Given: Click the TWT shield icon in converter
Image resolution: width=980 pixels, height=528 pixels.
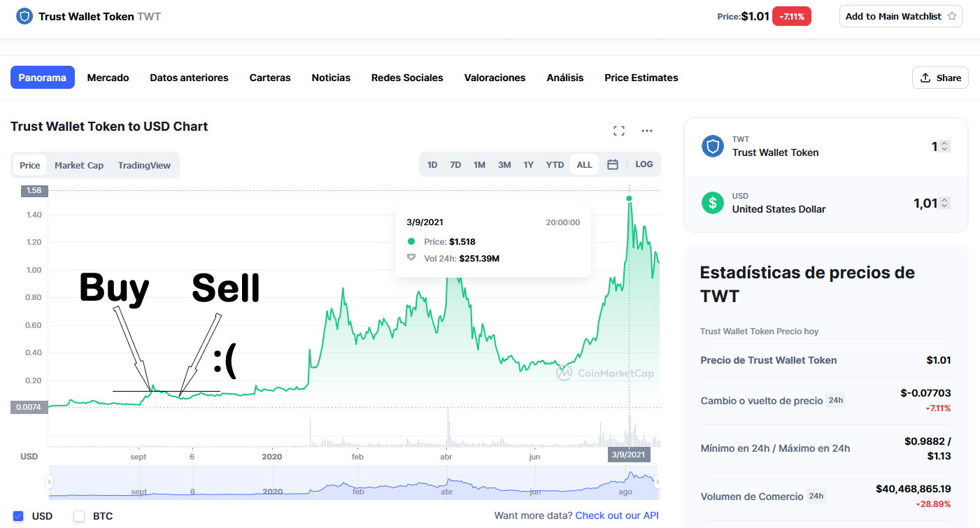Looking at the screenshot, I should point(713,146).
